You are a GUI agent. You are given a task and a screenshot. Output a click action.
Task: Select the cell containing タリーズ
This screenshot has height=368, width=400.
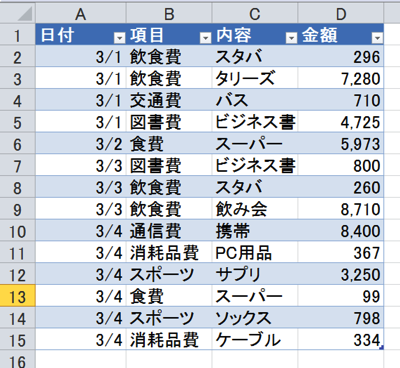point(255,78)
